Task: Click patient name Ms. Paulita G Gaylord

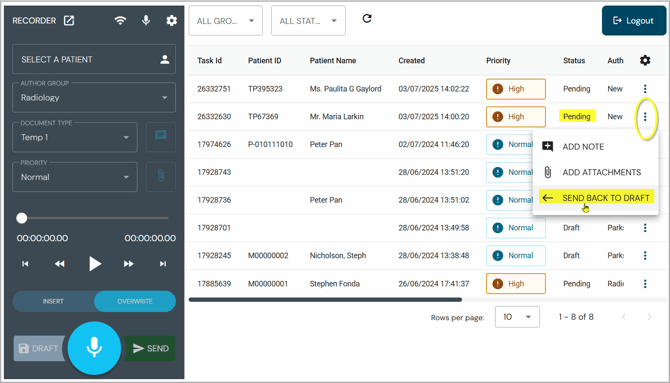Action: (345, 88)
